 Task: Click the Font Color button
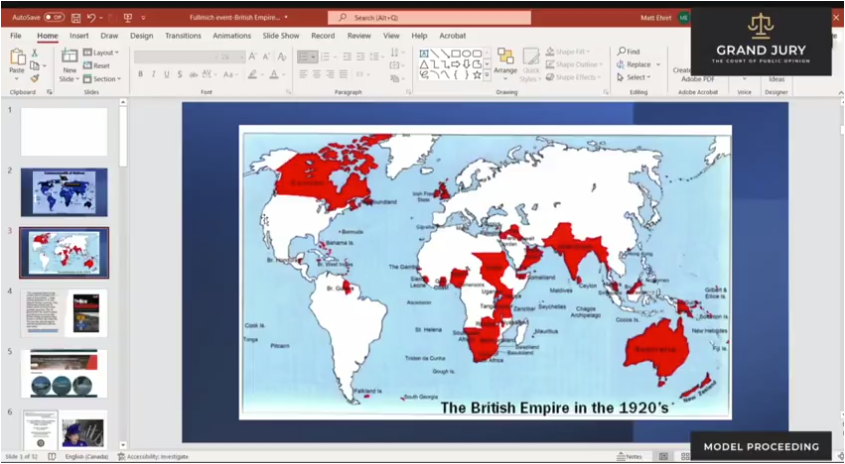[274, 74]
